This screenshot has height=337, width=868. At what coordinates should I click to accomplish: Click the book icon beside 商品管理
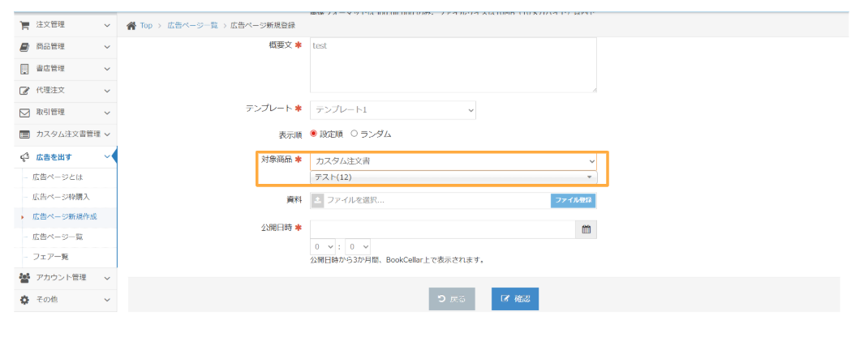(x=24, y=47)
